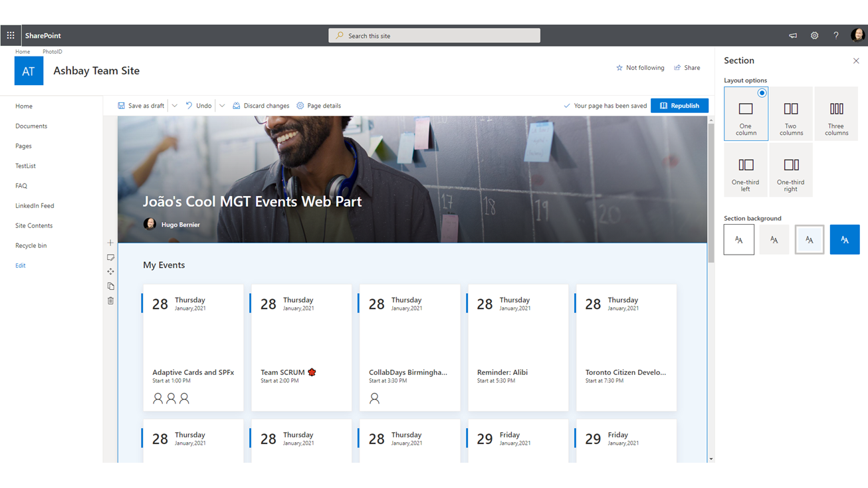Image resolution: width=868 pixels, height=488 pixels.
Task: Click the settings gear icon
Action: pos(814,36)
